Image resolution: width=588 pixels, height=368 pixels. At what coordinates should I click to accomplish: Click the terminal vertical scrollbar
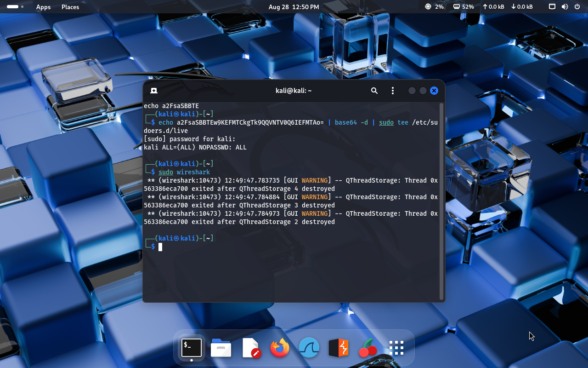click(x=441, y=201)
